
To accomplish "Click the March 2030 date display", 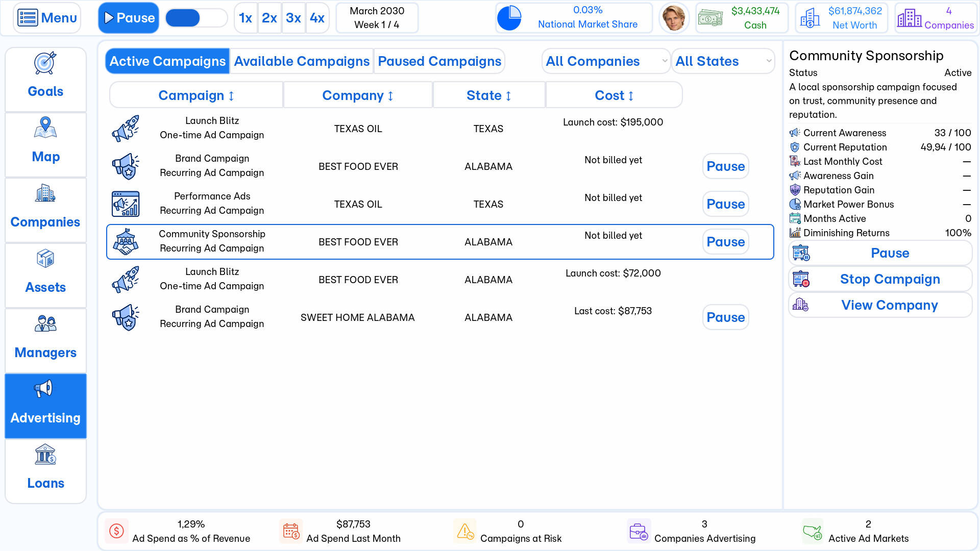I will (377, 18).
